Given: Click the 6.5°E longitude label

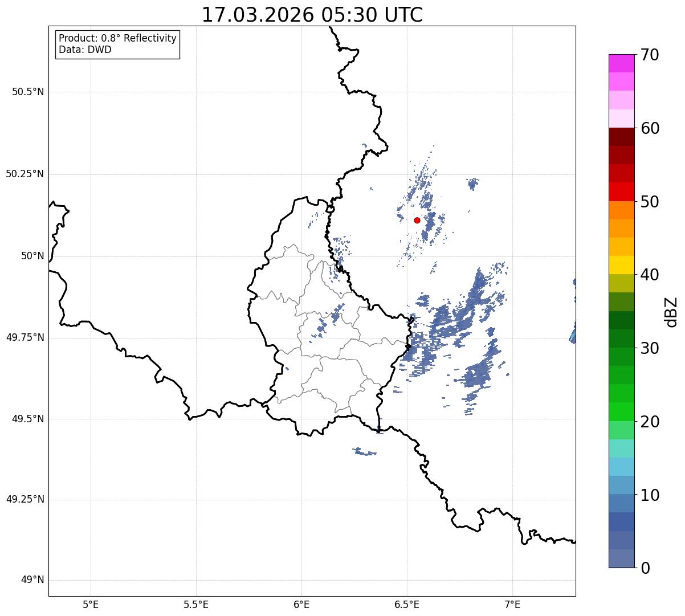Looking at the screenshot, I should tap(407, 605).
